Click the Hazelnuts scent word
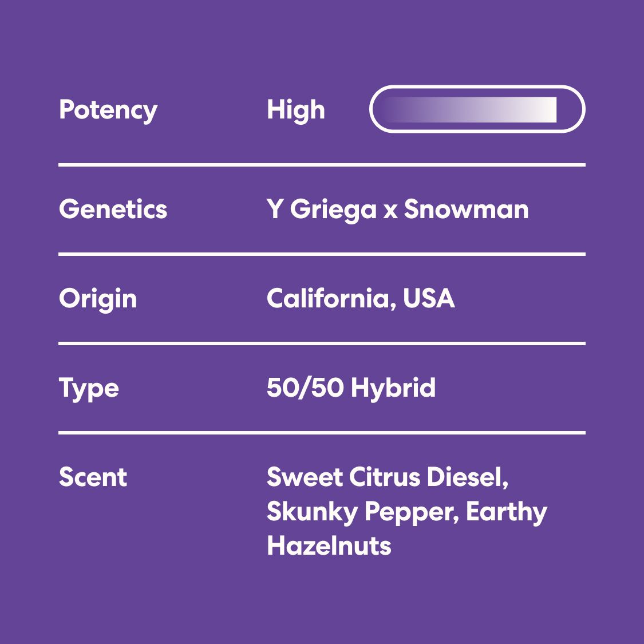The width and height of the screenshot is (644, 644). click(x=329, y=546)
